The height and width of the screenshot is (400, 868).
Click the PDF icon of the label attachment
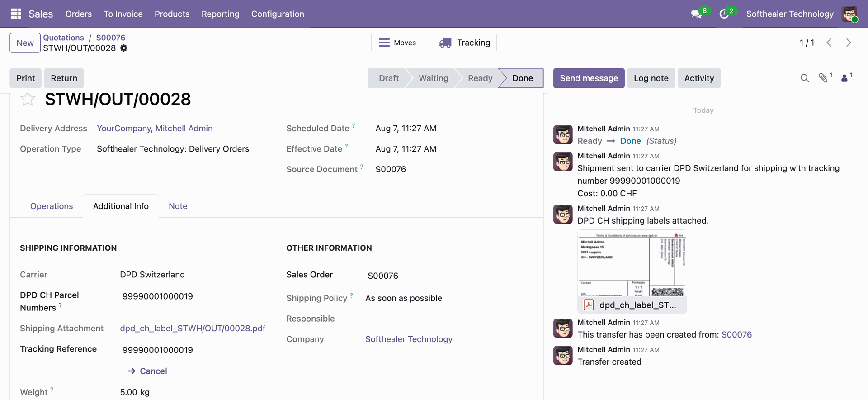[589, 305]
